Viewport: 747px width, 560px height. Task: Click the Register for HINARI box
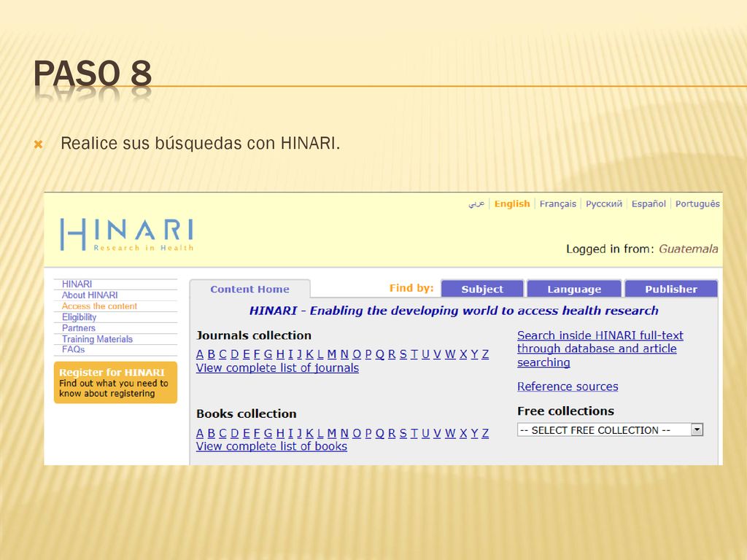click(x=115, y=382)
